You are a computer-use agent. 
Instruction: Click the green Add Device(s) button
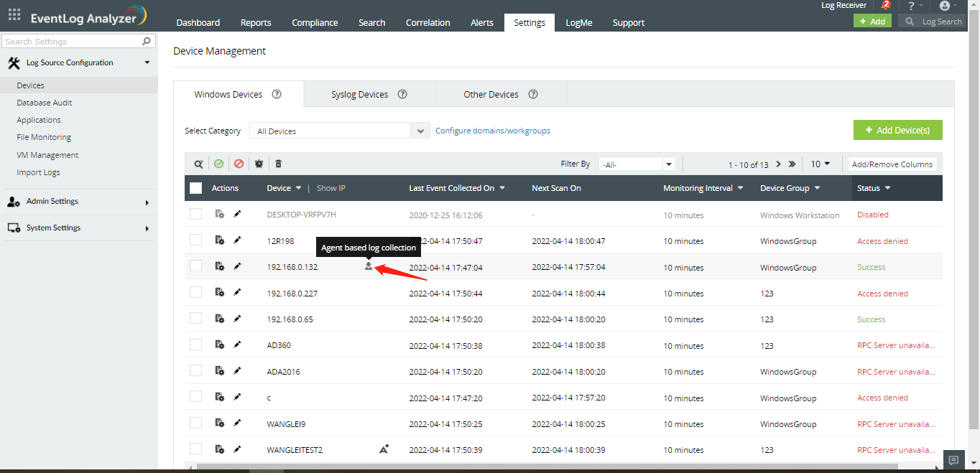898,130
